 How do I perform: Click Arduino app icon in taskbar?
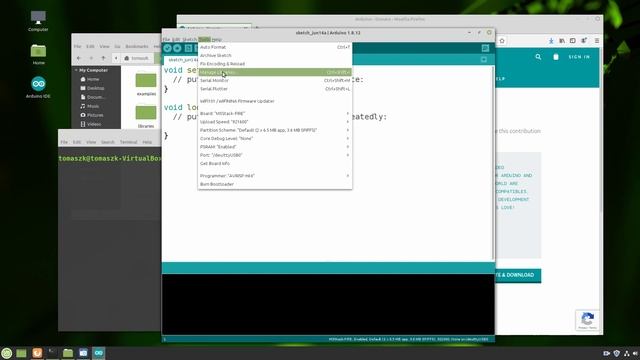click(98, 353)
